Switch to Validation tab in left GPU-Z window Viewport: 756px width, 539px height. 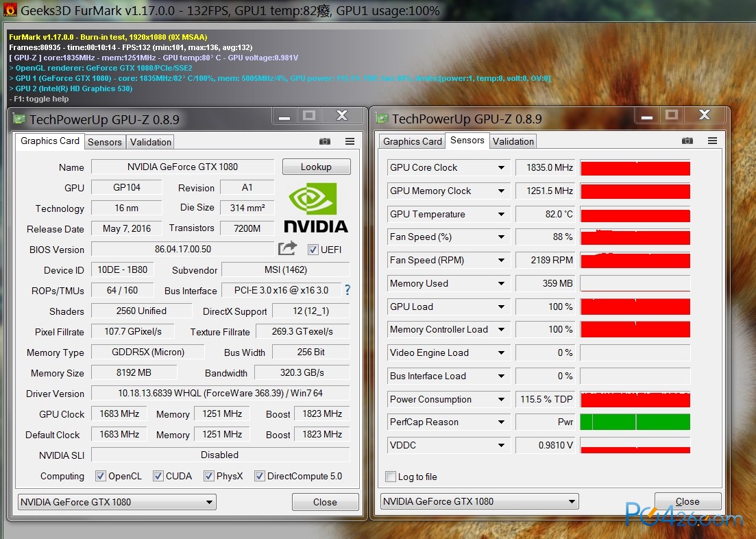pyautogui.click(x=151, y=142)
